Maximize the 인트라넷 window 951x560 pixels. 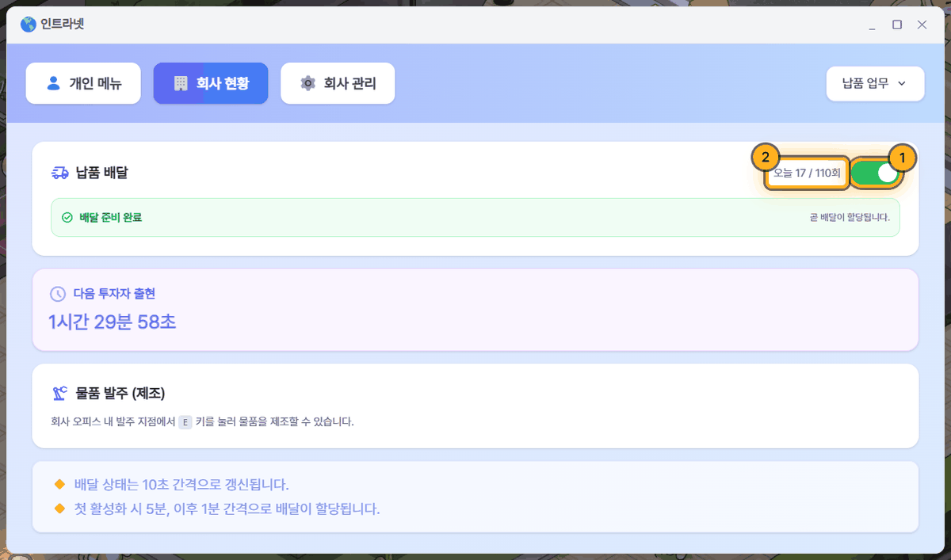point(897,25)
